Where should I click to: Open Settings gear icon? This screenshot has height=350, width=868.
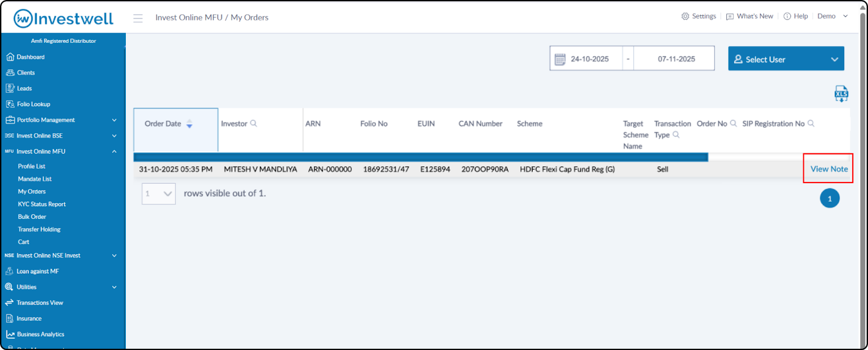685,16
